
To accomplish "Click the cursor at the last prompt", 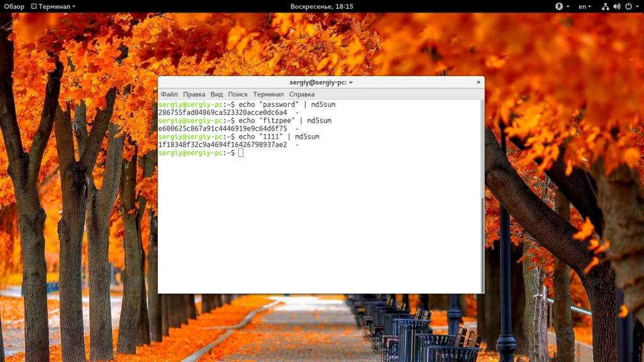I will [241, 153].
